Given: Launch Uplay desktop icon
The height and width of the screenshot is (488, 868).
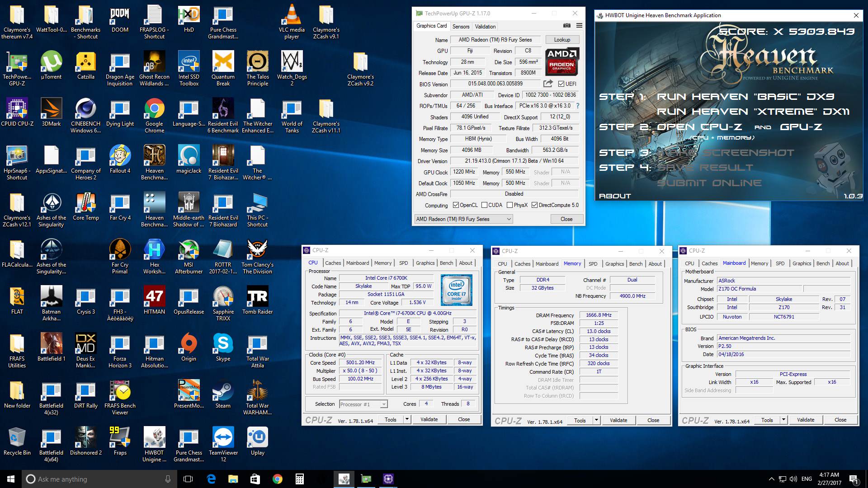Looking at the screenshot, I should click(x=257, y=441).
